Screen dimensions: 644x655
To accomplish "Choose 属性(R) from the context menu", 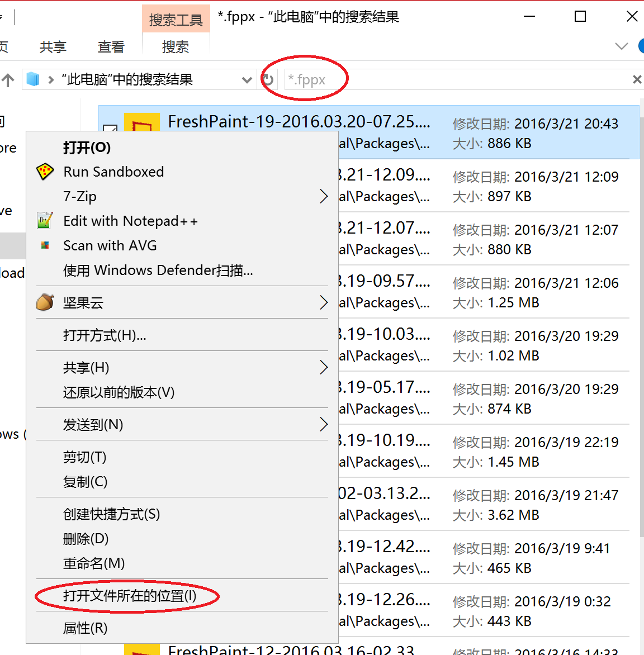I will 85,628.
